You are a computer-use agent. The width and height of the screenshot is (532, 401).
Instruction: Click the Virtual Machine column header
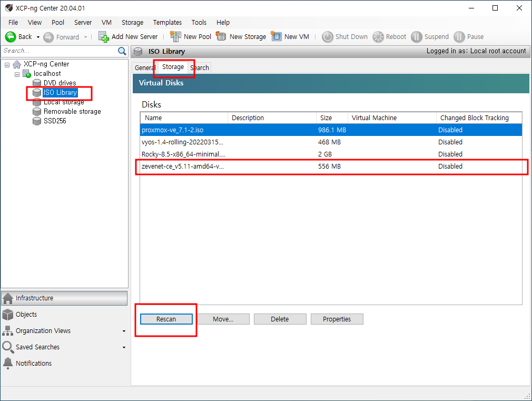point(392,118)
